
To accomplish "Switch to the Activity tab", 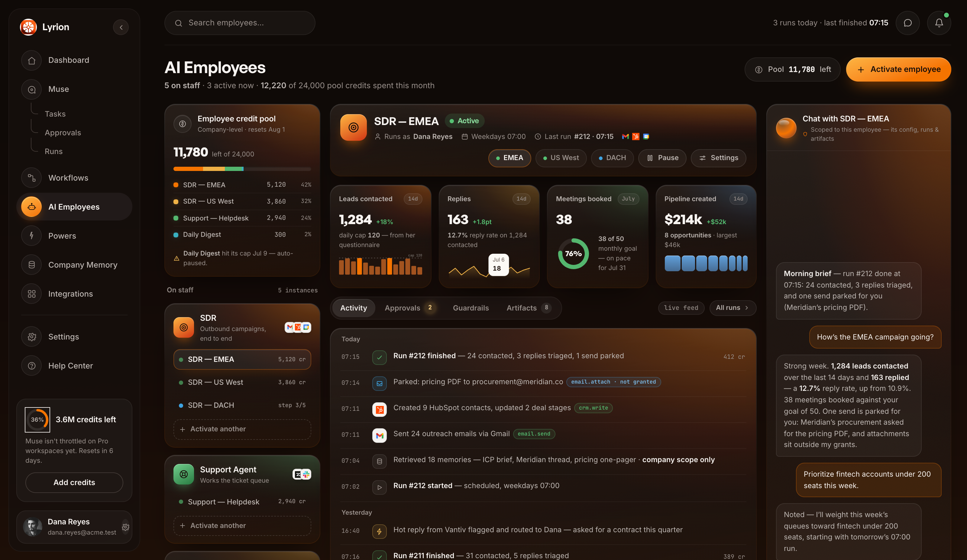I will [x=354, y=308].
